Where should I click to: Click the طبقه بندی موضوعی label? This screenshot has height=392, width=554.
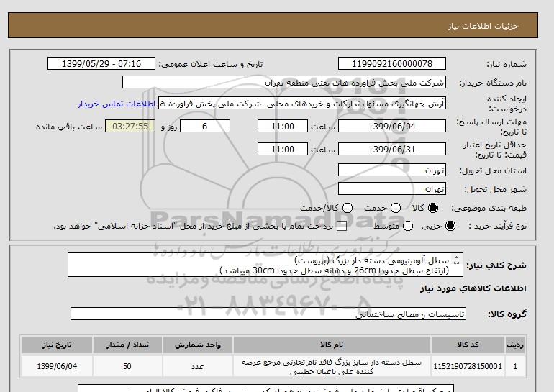click(489, 209)
